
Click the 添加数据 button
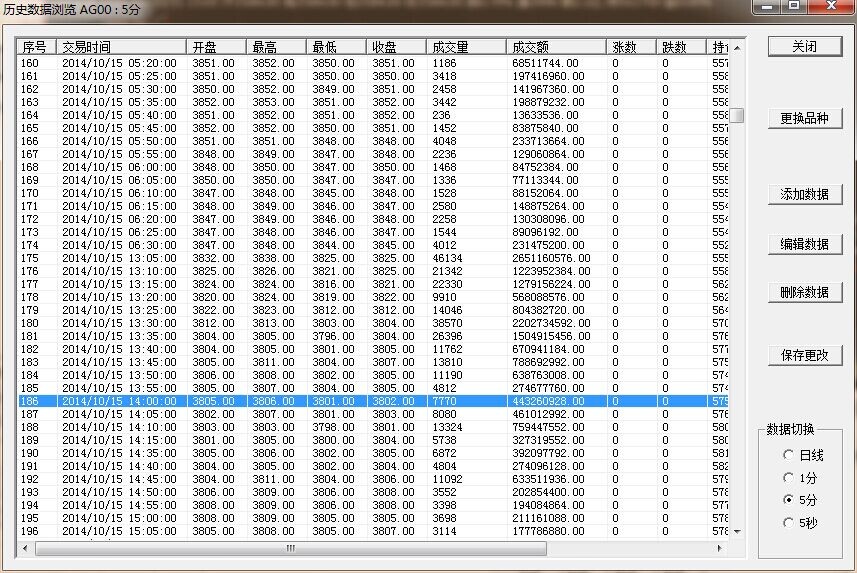point(804,194)
